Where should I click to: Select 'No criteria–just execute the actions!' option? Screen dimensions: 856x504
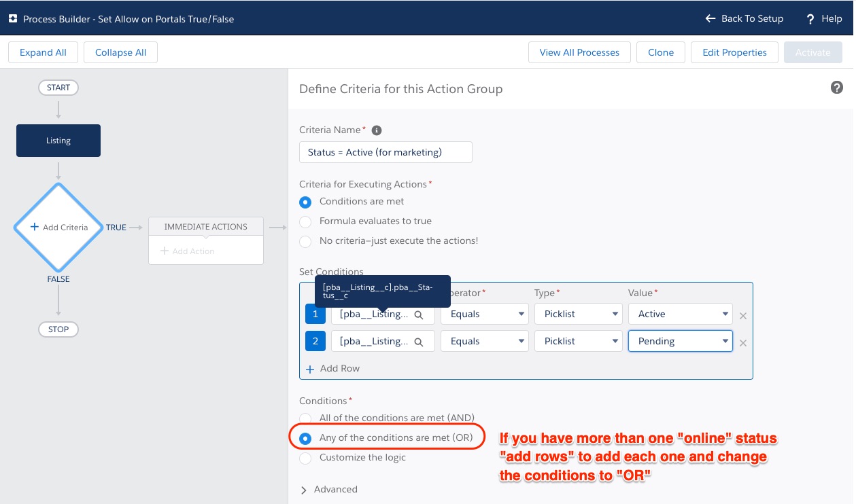pos(306,241)
